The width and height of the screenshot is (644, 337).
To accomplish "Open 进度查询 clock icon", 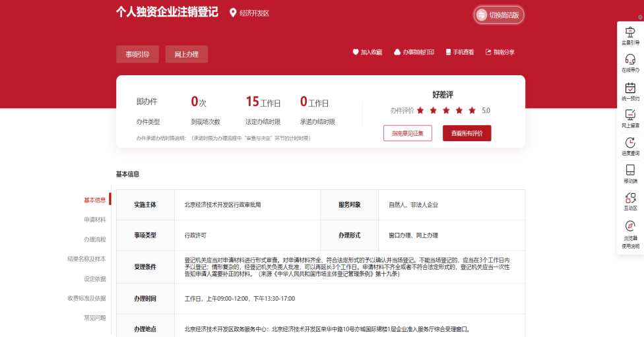I will click(630, 142).
